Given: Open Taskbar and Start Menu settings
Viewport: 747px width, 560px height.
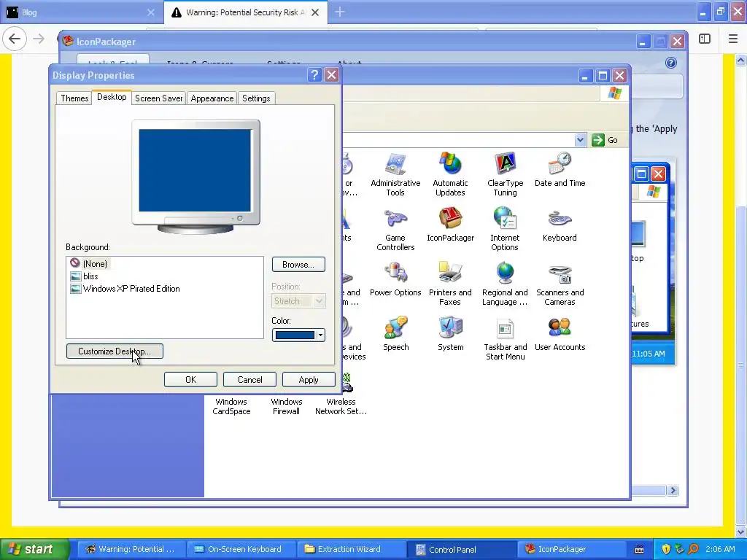Looking at the screenshot, I should [505, 338].
